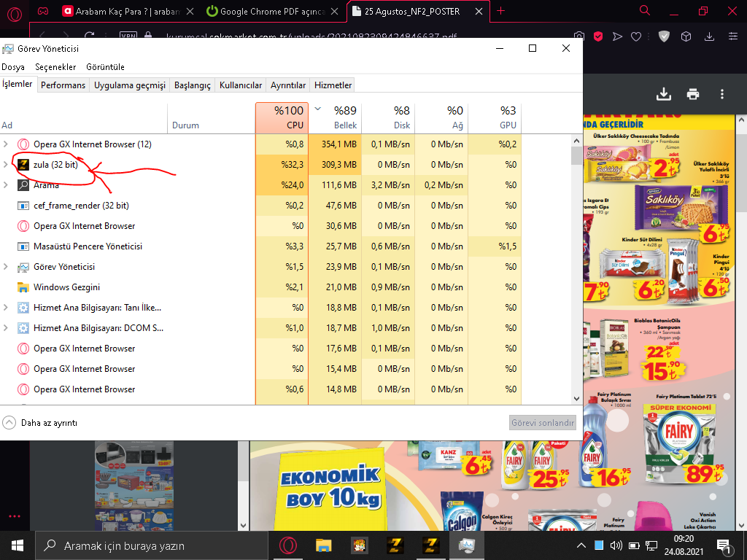747x560 pixels.
Task: Expand the Arama process row
Action: (6, 184)
